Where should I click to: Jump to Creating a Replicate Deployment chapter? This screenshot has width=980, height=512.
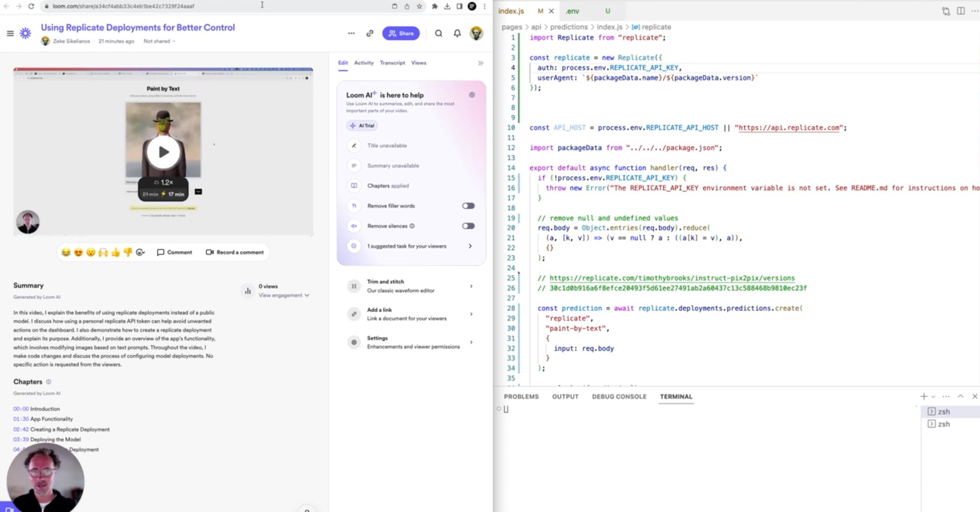click(61, 430)
